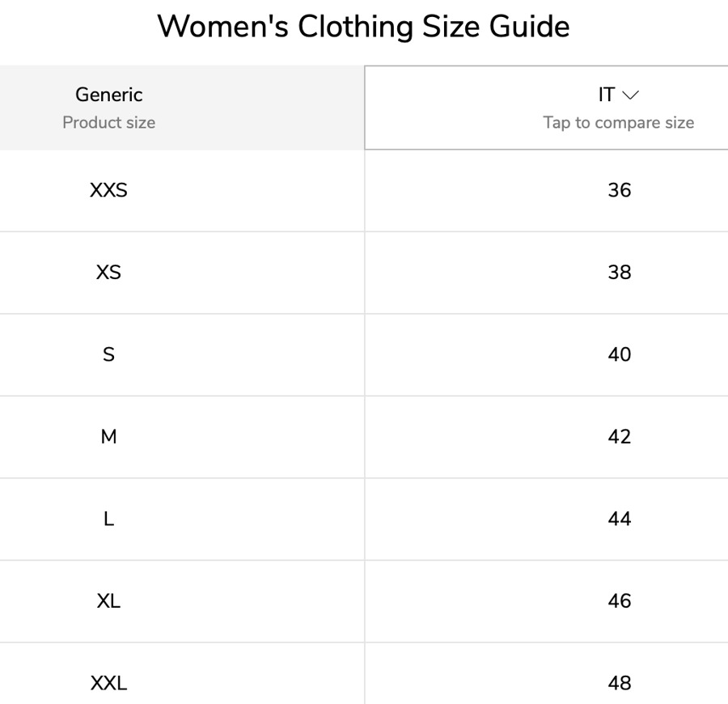The width and height of the screenshot is (728, 704).
Task: Click IT size 38 value
Action: point(619,272)
